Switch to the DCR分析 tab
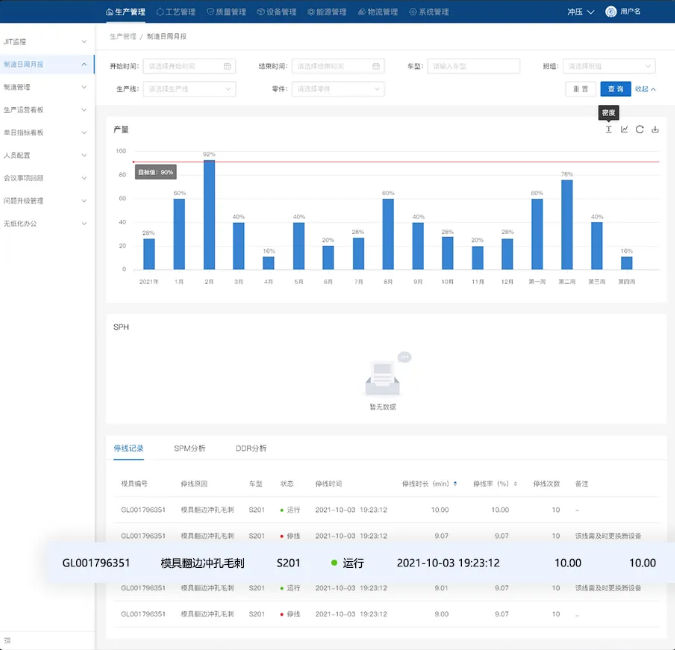The height and width of the screenshot is (650, 675). coord(251,448)
